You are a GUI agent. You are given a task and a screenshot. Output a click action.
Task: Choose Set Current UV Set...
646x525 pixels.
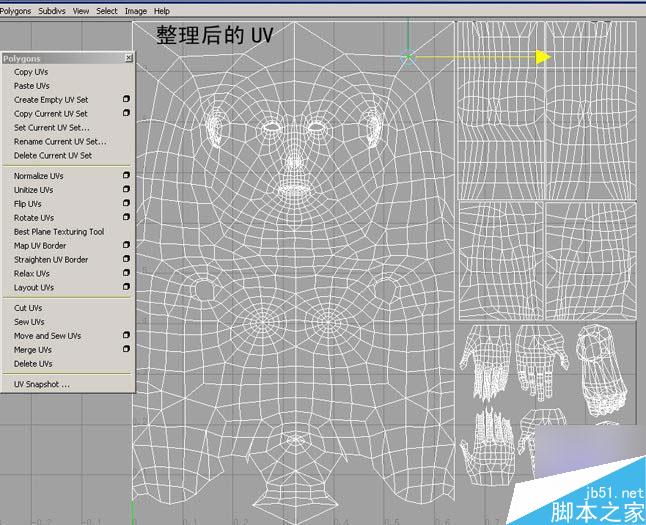(51, 128)
